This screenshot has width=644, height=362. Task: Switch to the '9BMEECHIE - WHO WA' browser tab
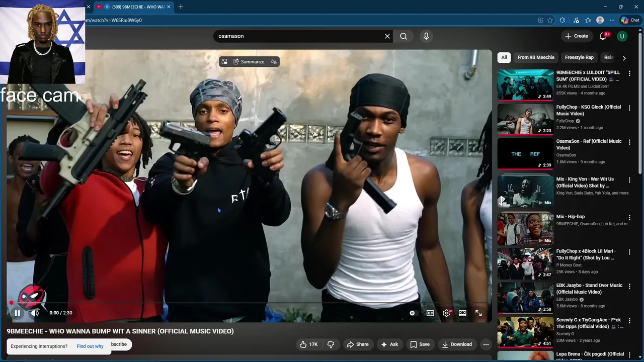(133, 7)
